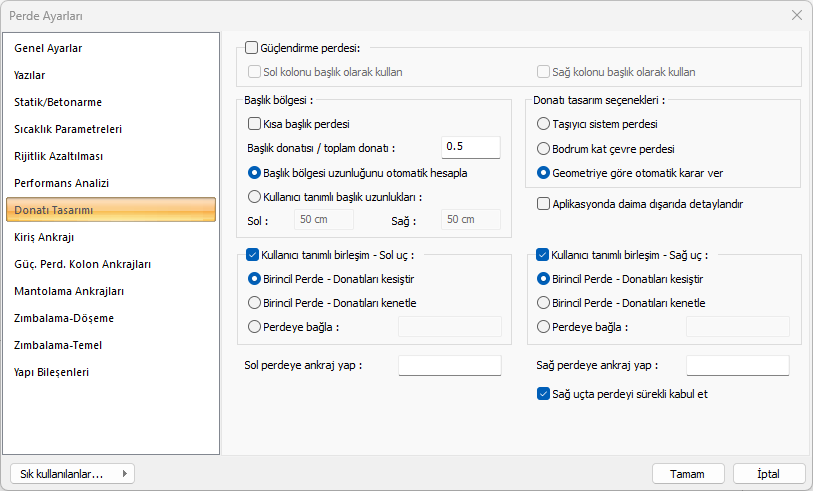Viewport: 813px width, 491px height.
Task: Uncheck Sağ uçta perdeyi sürekli kabul et
Action: 543,394
